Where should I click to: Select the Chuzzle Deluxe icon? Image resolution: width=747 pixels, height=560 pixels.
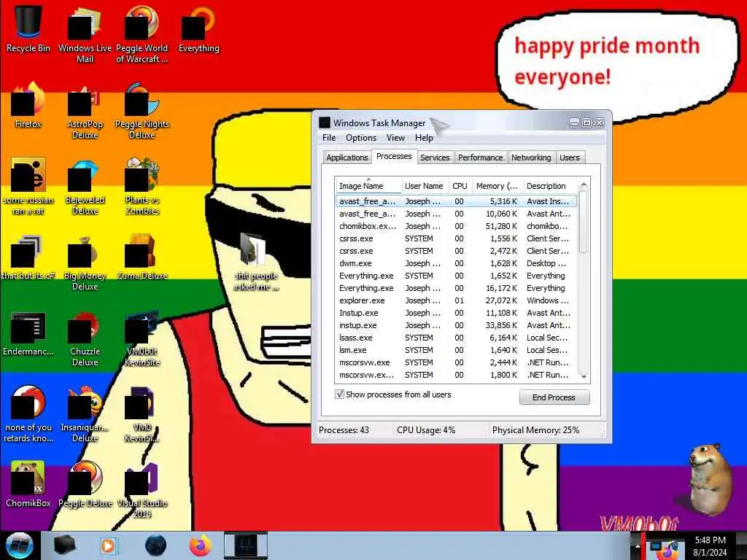coord(85,338)
